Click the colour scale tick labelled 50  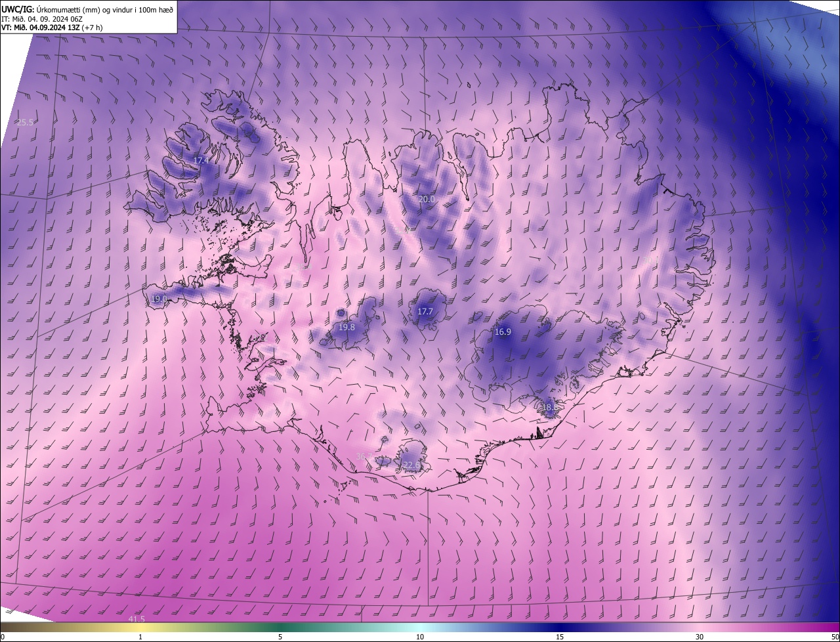pyautogui.click(x=835, y=637)
